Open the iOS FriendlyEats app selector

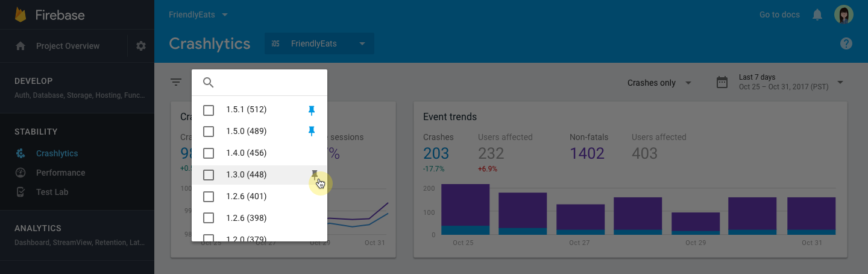[x=319, y=43]
